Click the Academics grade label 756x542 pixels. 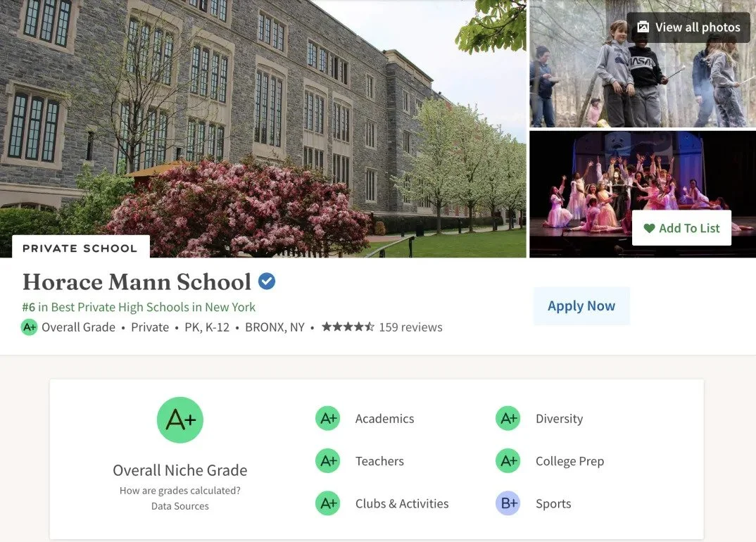(x=385, y=419)
